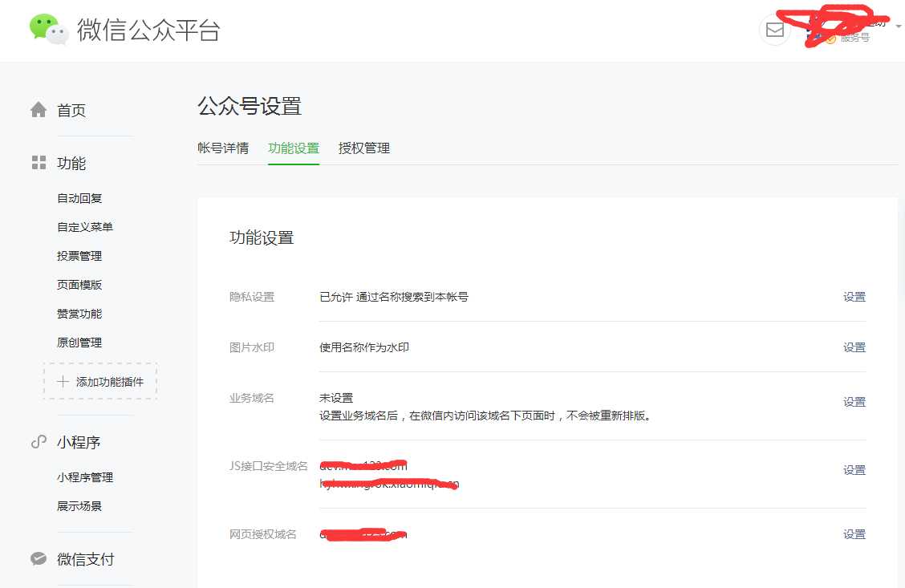
Task: Open 自定义菜单 in the sidebar
Action: pyautogui.click(x=85, y=227)
